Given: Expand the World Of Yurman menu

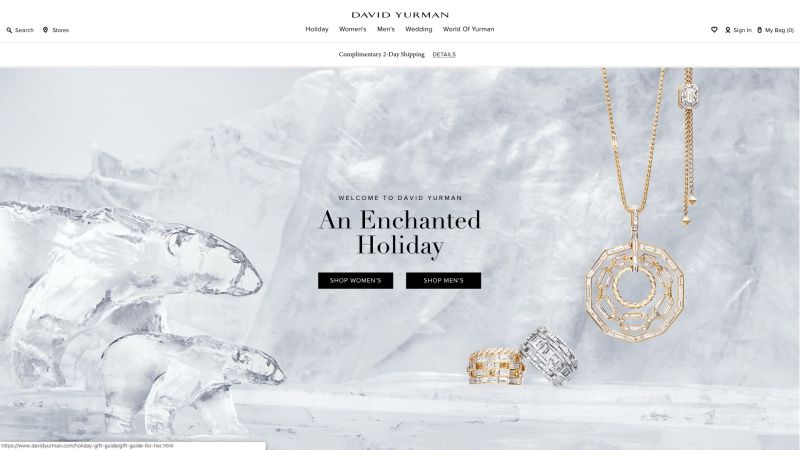Looking at the screenshot, I should [468, 29].
